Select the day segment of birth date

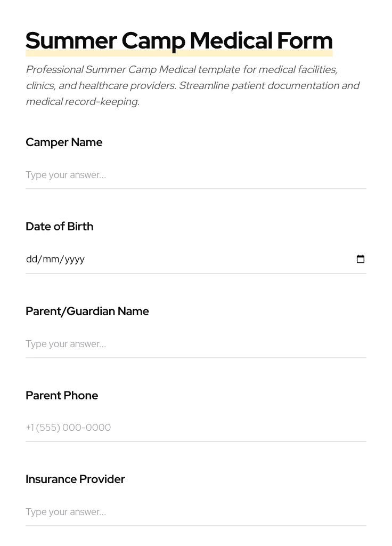pyautogui.click(x=31, y=259)
